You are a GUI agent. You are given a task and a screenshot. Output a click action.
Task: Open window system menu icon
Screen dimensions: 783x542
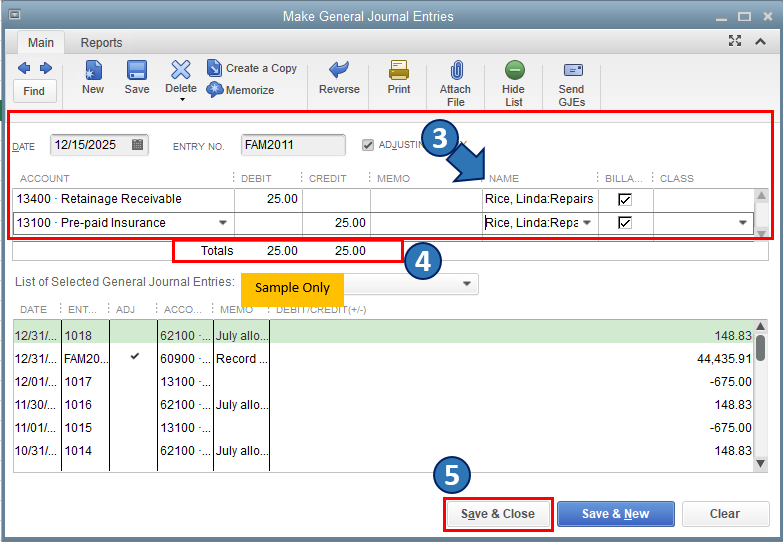(14, 14)
